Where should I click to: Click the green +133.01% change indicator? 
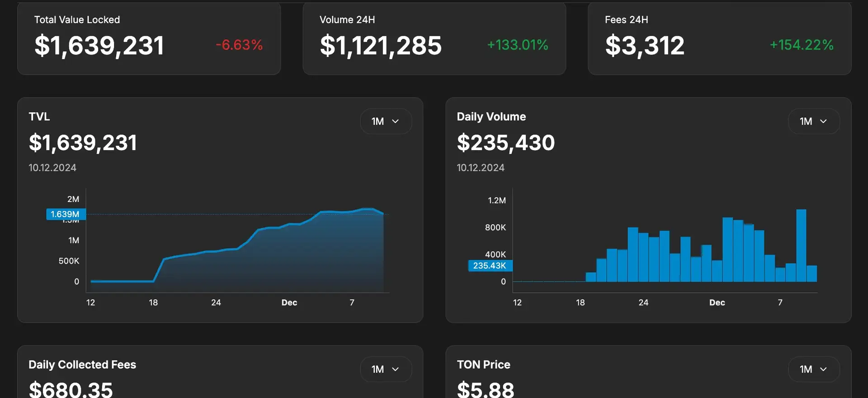point(518,45)
